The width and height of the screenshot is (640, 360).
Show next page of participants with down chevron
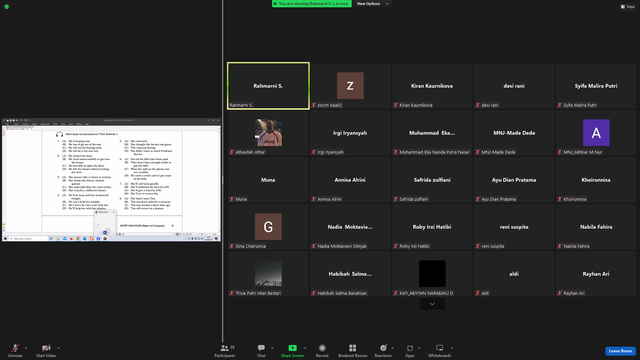pos(432,304)
